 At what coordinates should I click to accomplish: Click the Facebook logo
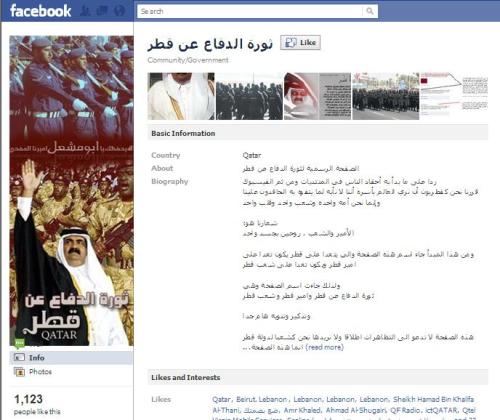pos(40,11)
